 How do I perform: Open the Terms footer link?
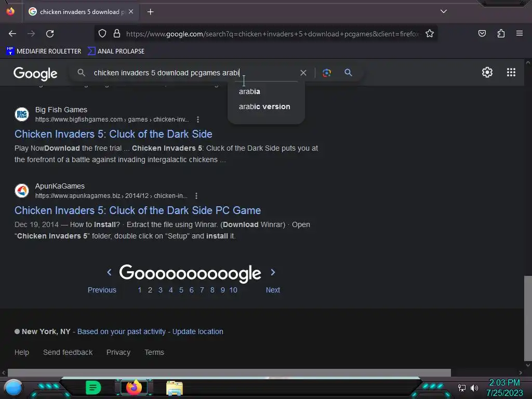[x=154, y=352]
